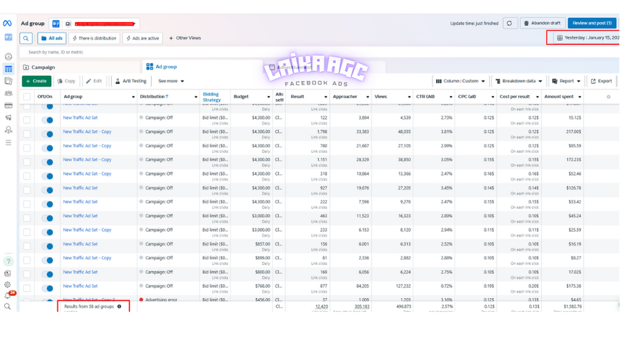Open the account overview gauge icon in sidebar
The width and height of the screenshot is (620, 364).
8,57
